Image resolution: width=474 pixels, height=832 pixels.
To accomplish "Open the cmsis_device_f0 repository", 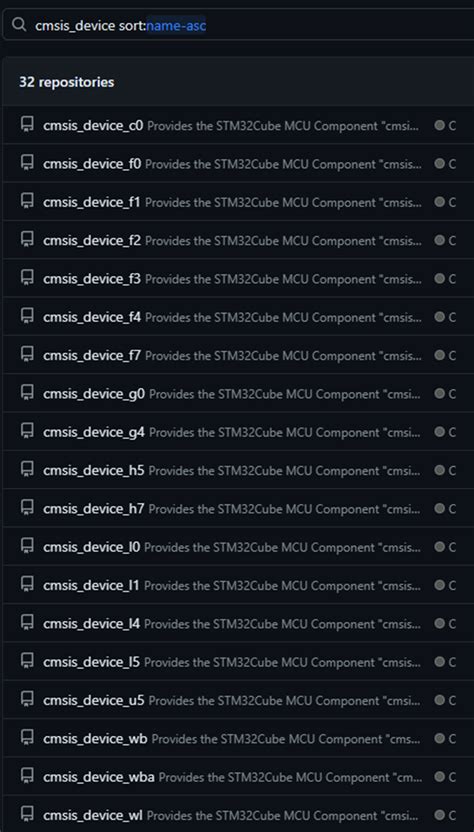I will (92, 164).
